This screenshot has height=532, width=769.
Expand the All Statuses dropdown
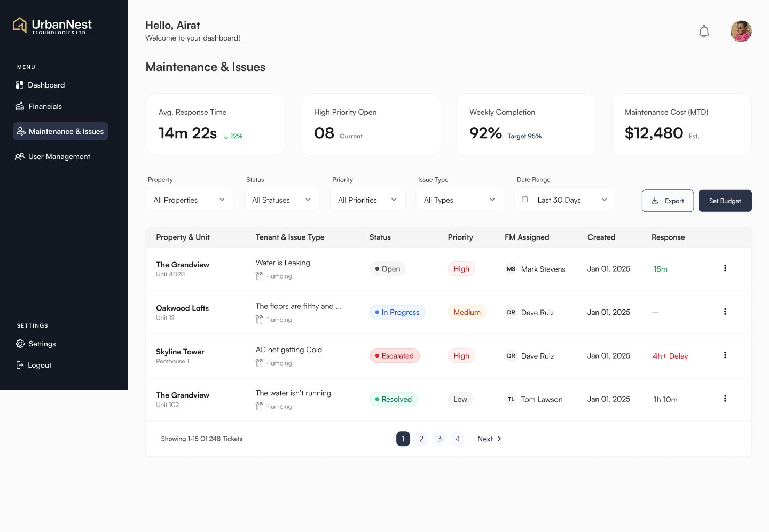click(x=282, y=200)
